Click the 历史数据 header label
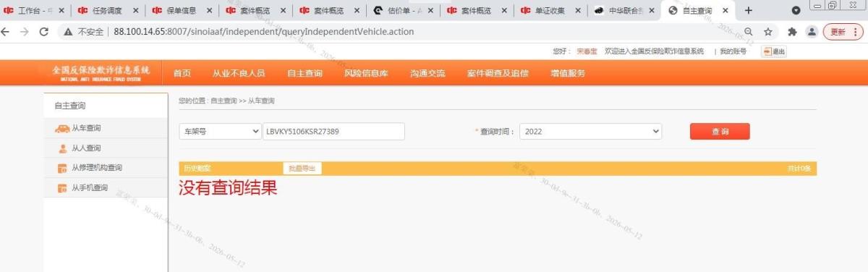This screenshot has width=868, height=272. click(197, 169)
